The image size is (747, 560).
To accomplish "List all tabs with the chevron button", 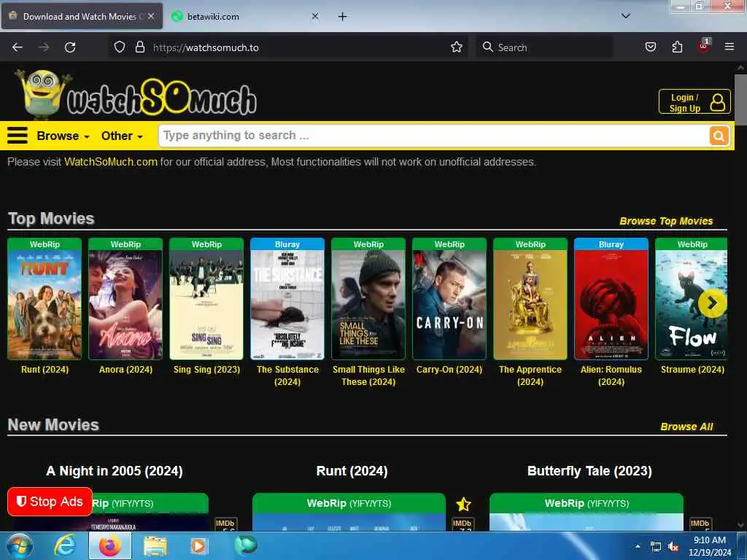I will [625, 16].
